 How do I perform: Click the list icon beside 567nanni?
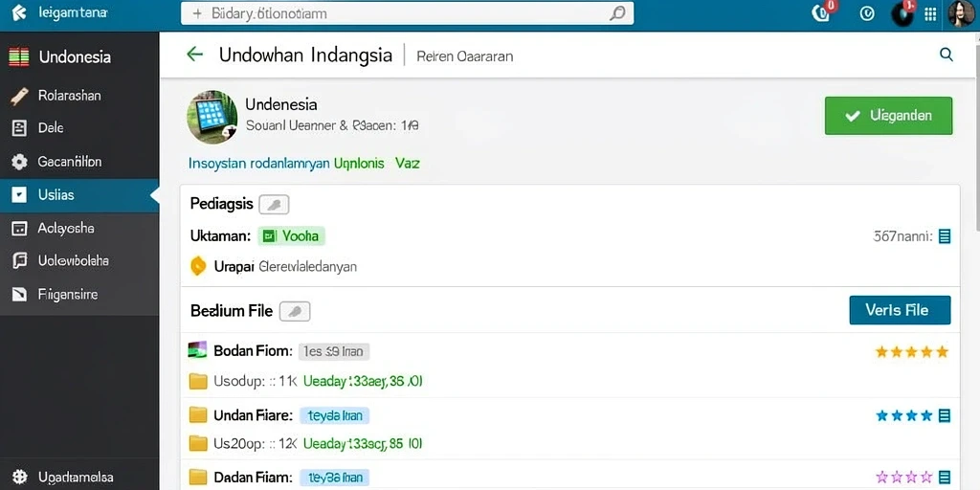pyautogui.click(x=945, y=236)
